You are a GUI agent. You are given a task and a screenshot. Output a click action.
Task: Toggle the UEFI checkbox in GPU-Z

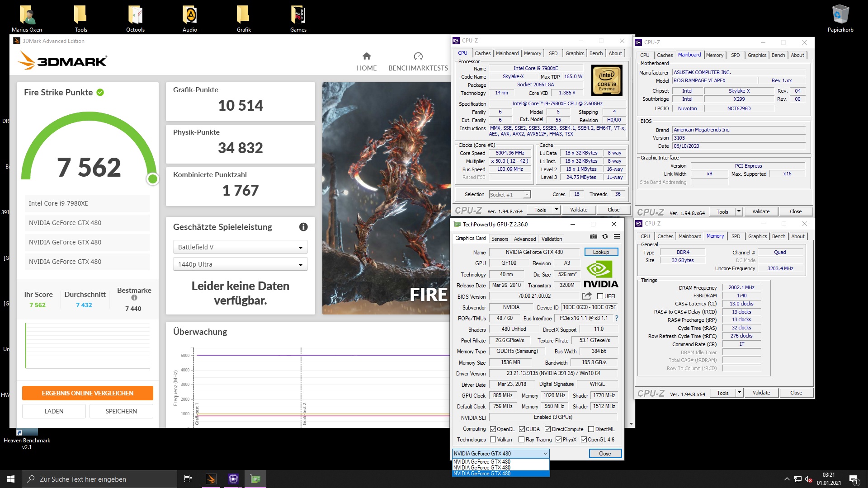click(x=600, y=296)
